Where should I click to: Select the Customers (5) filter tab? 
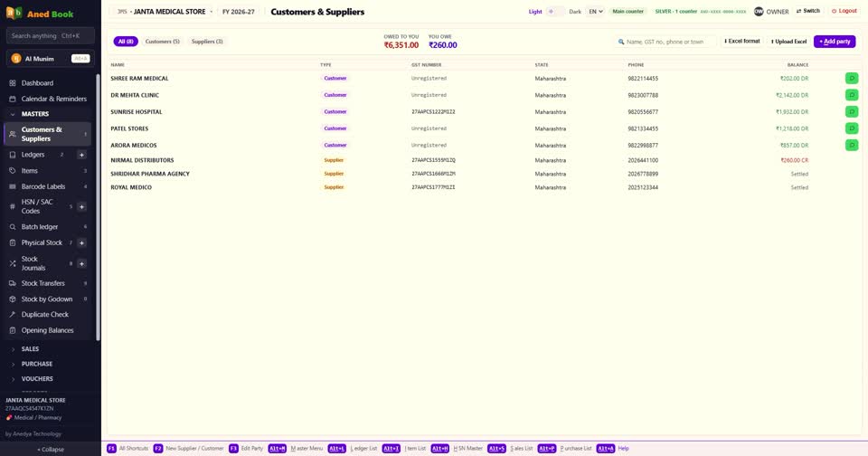click(x=162, y=42)
